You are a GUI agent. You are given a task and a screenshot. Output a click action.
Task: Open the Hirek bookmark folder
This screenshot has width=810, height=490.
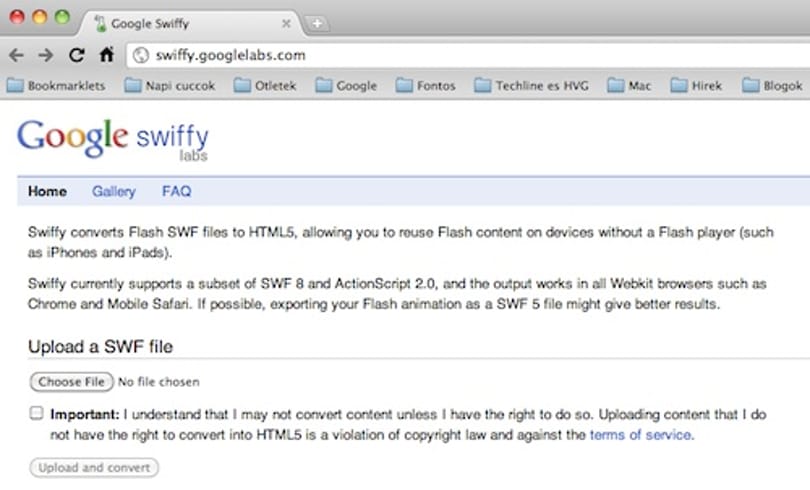coord(696,86)
